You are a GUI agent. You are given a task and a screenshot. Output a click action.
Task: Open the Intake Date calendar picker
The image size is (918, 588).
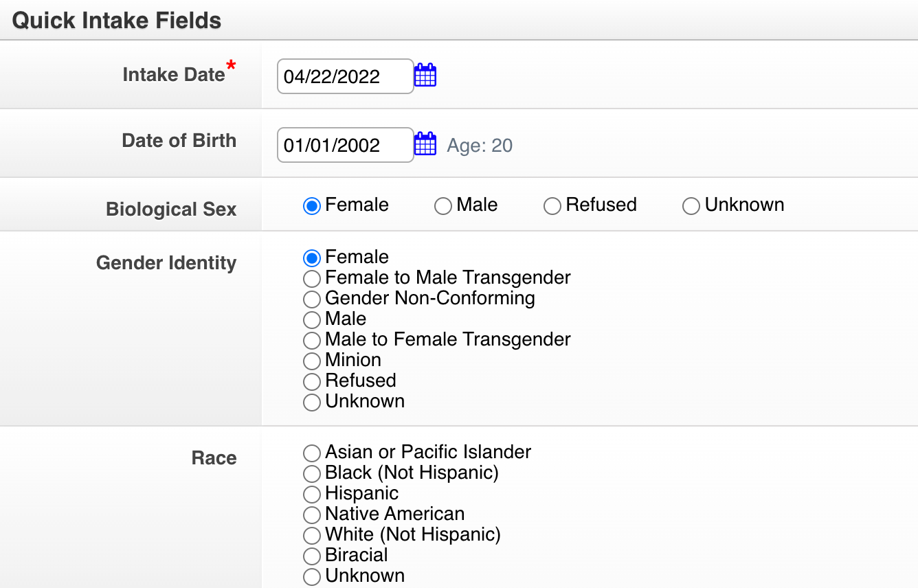pyautogui.click(x=425, y=75)
